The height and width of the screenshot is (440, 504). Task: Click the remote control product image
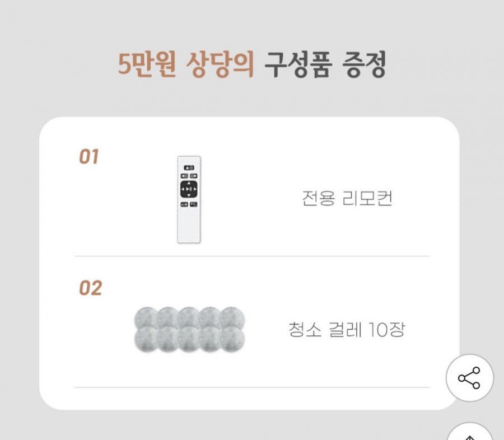coord(189,200)
